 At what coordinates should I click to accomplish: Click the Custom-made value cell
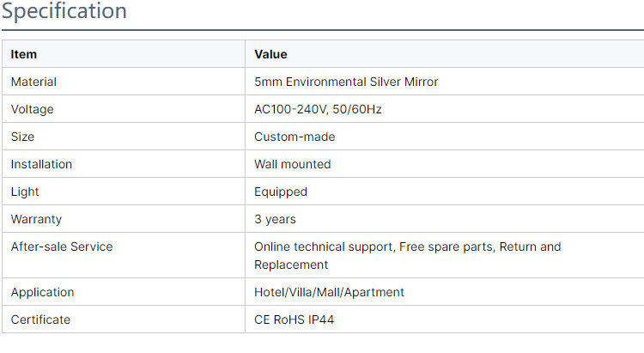pos(295,137)
